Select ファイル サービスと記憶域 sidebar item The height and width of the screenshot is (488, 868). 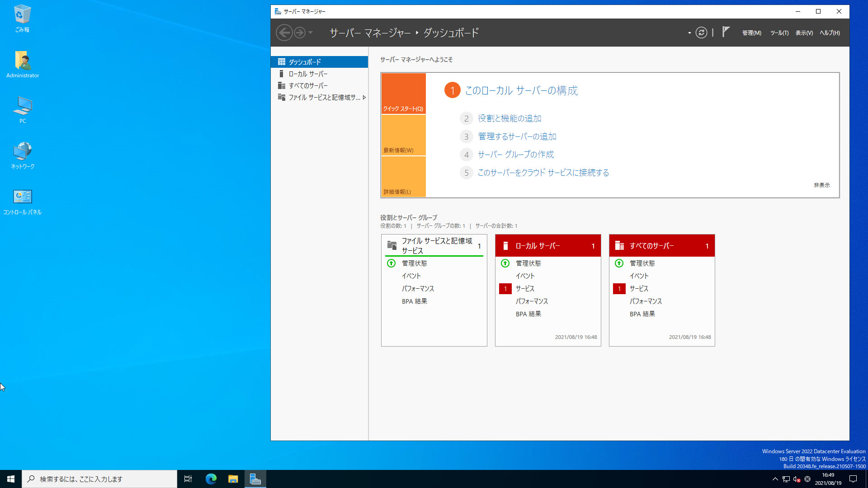pos(319,97)
